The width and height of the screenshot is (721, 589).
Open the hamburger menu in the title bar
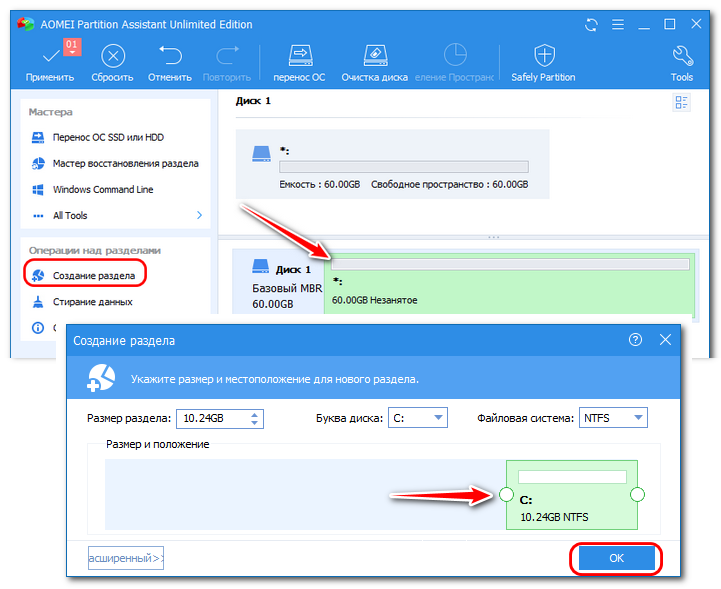click(x=618, y=24)
